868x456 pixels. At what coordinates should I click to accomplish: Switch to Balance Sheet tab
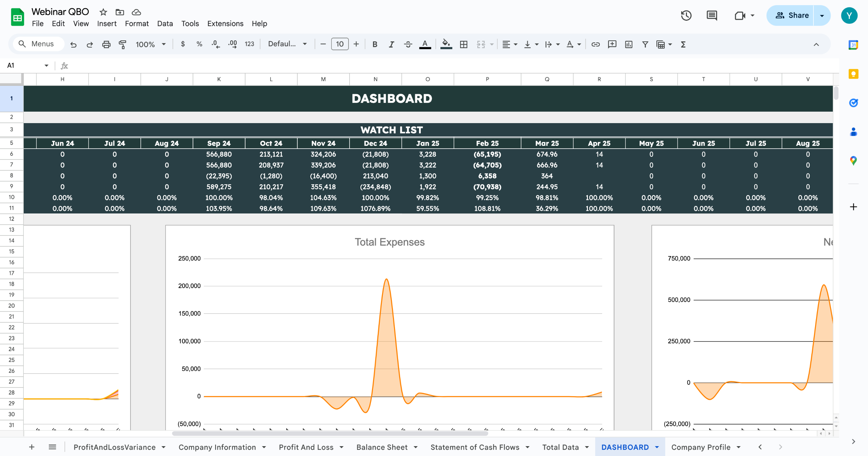click(x=382, y=447)
